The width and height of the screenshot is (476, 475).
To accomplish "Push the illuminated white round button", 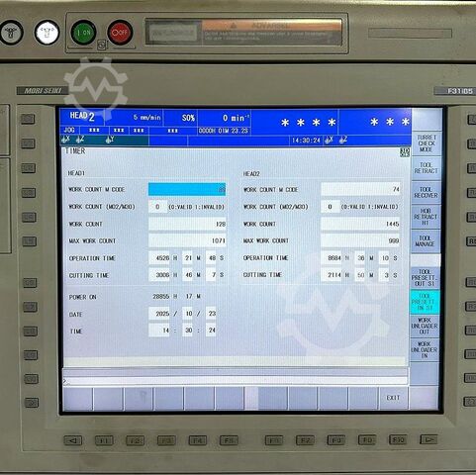I will click(47, 32).
